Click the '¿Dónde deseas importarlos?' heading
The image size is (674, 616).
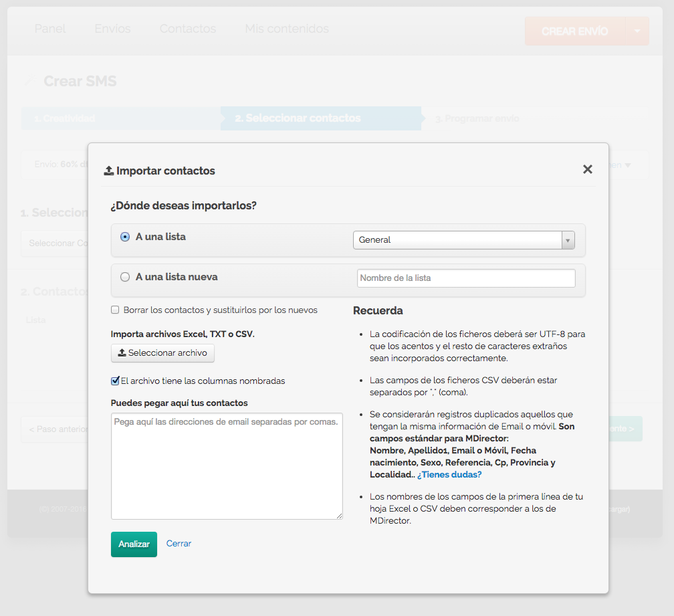(x=183, y=205)
